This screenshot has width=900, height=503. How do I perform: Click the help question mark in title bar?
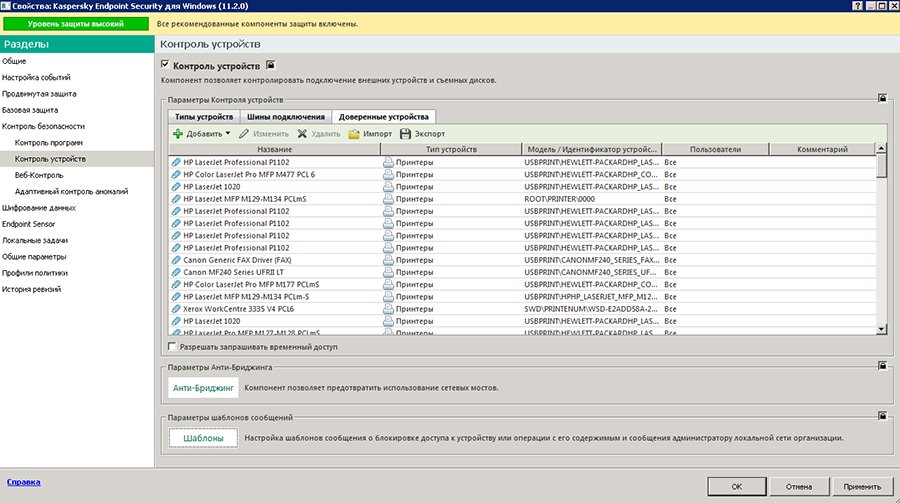(x=860, y=6)
